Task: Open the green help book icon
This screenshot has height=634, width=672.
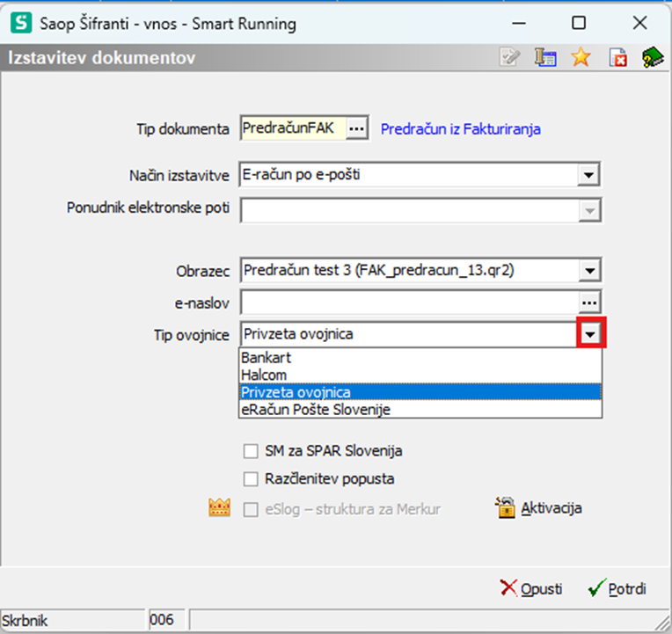Action: (653, 57)
